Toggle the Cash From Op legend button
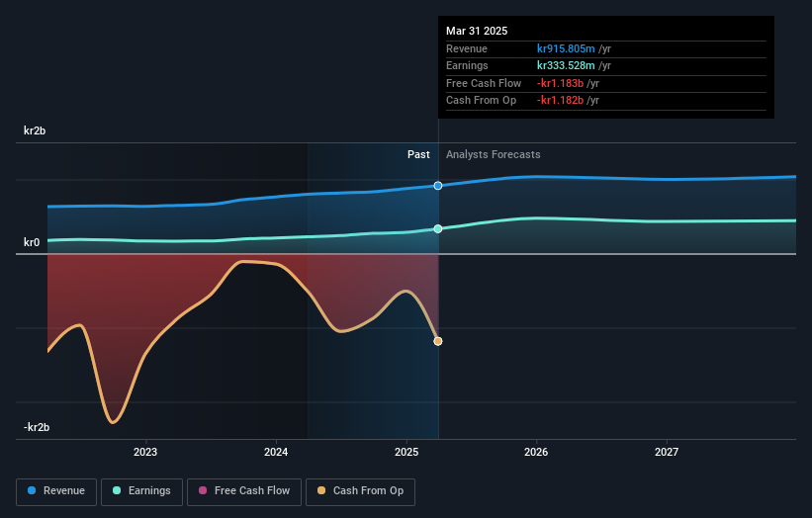This screenshot has width=812, height=518. [360, 491]
